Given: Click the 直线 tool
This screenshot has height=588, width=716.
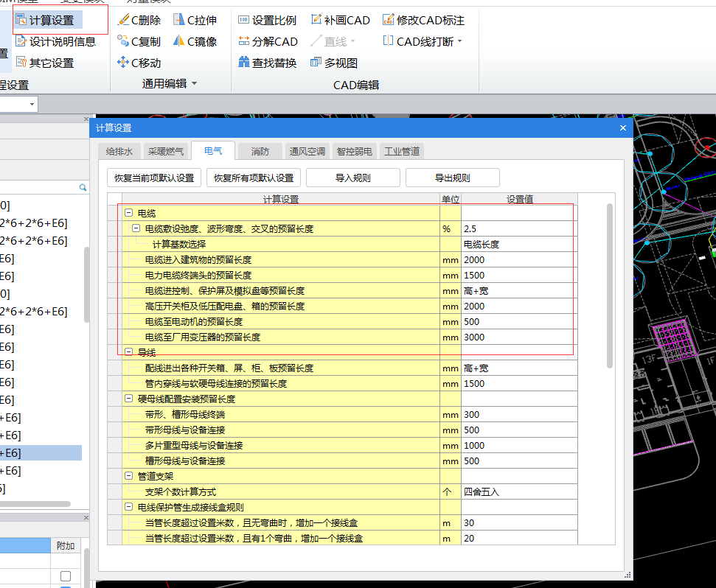Looking at the screenshot, I should tap(329, 41).
